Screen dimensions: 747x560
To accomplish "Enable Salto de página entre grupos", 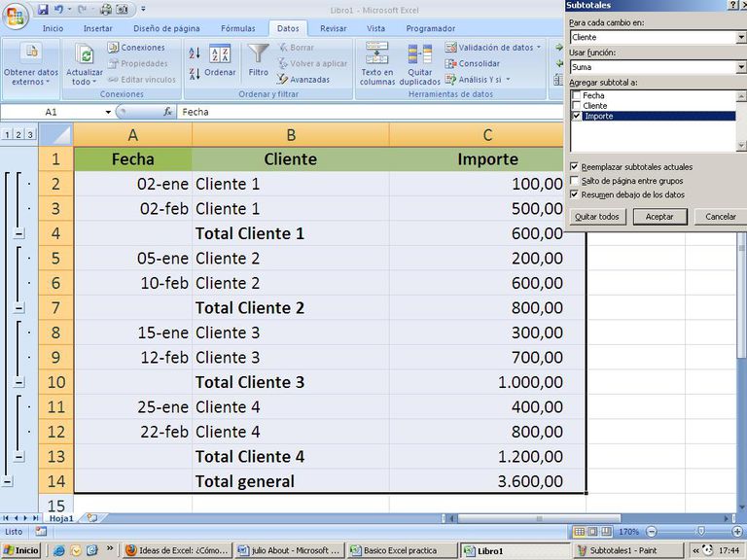I will click(575, 181).
